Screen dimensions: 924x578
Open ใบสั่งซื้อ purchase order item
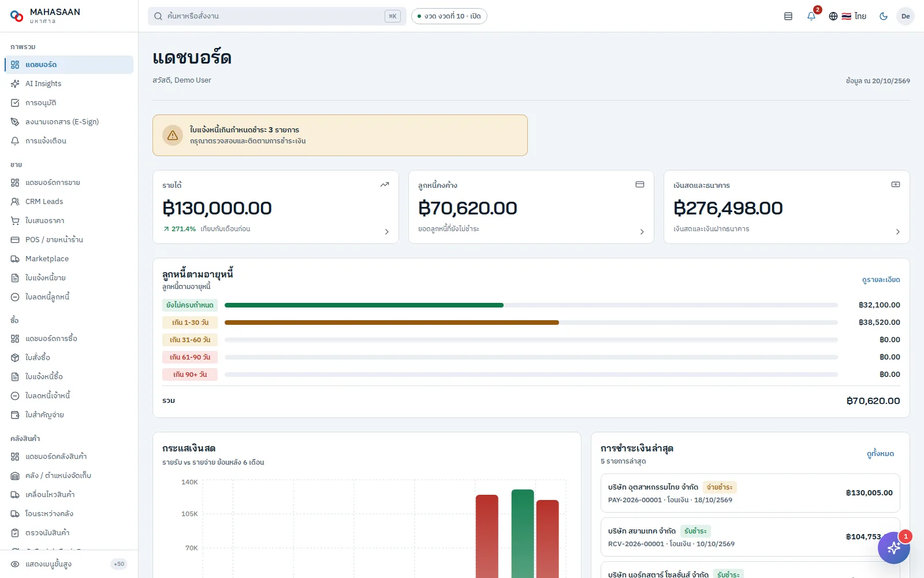click(69, 358)
